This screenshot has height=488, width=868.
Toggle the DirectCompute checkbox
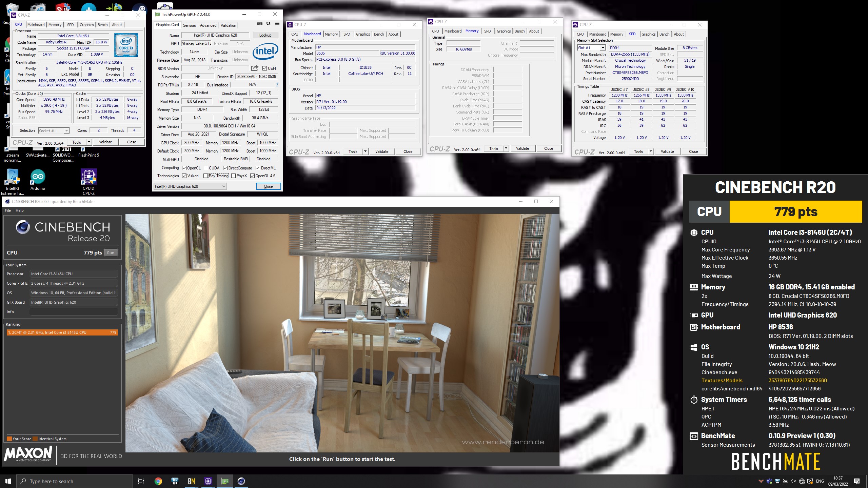(x=225, y=168)
